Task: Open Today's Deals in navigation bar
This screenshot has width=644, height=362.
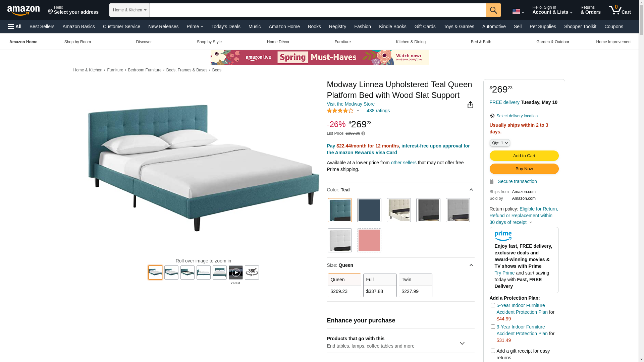Action: [226, 26]
